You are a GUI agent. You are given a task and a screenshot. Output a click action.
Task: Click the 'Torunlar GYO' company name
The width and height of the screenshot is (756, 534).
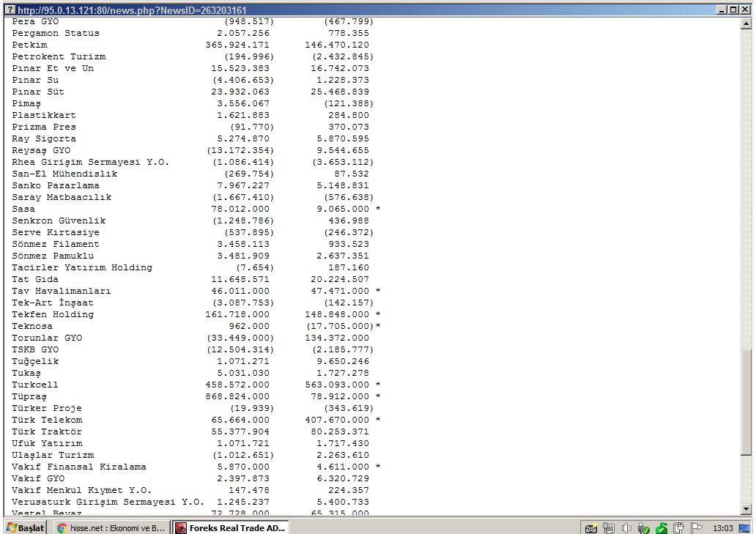point(47,338)
